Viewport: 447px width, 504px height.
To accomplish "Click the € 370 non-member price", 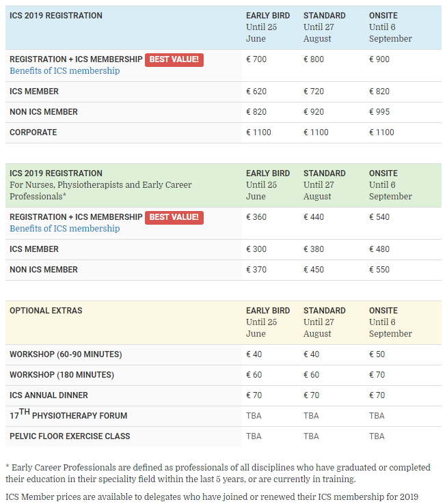I will pos(256,270).
